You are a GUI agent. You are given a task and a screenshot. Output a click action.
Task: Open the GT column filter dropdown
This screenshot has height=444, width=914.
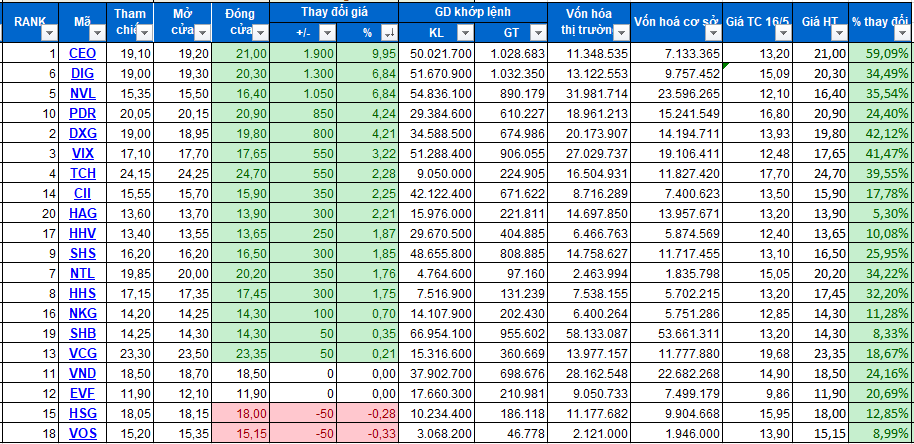[538, 34]
